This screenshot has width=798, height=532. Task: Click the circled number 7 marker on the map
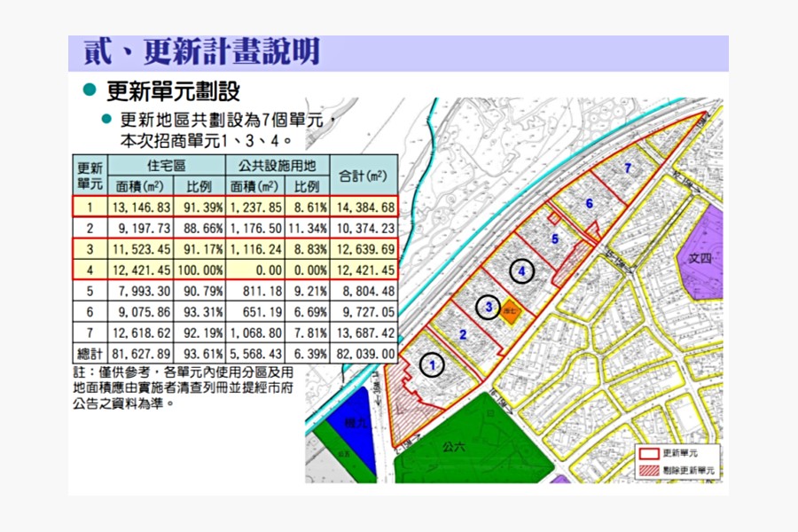pos(630,166)
